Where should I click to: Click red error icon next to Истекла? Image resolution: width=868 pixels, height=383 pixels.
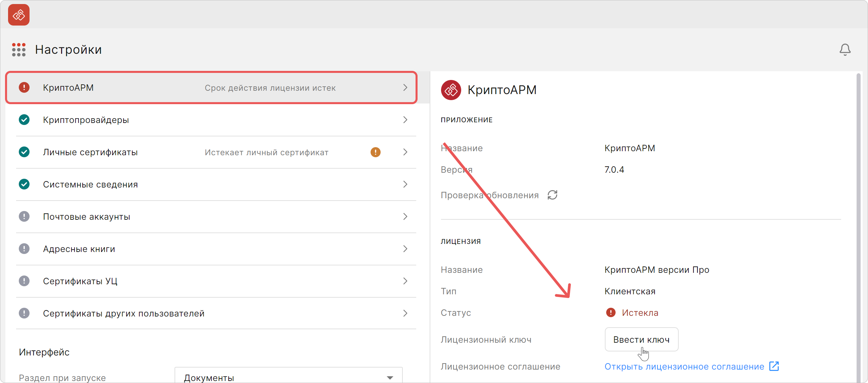[611, 312]
